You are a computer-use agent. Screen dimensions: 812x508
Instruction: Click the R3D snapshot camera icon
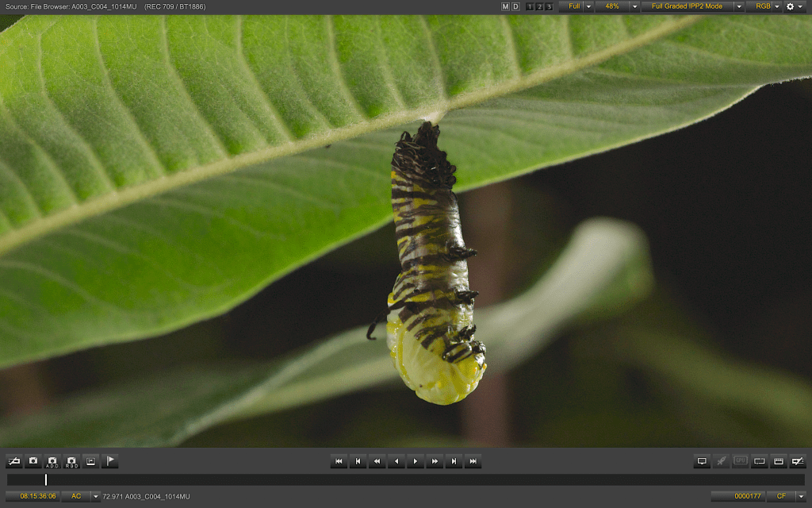[x=71, y=461]
